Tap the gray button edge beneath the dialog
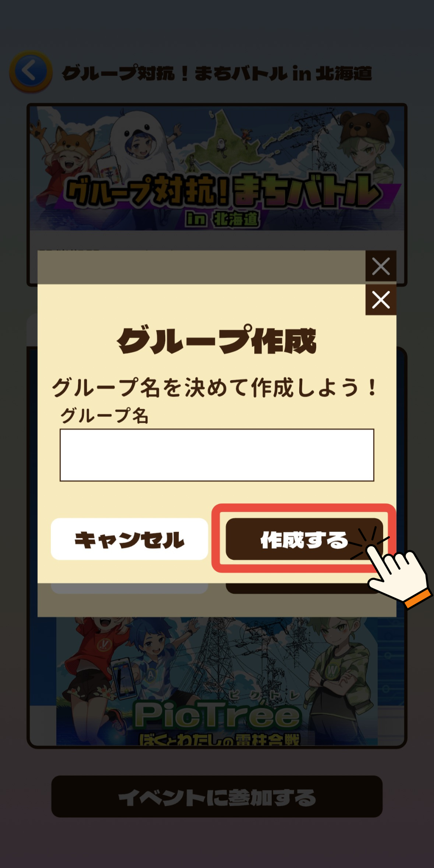The image size is (434, 868). (x=129, y=588)
